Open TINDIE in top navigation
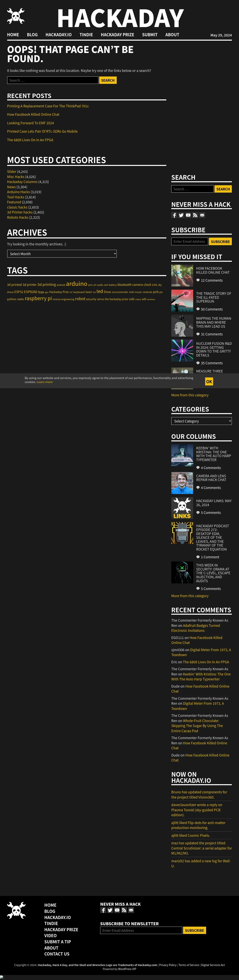239x980 pixels. point(86,35)
